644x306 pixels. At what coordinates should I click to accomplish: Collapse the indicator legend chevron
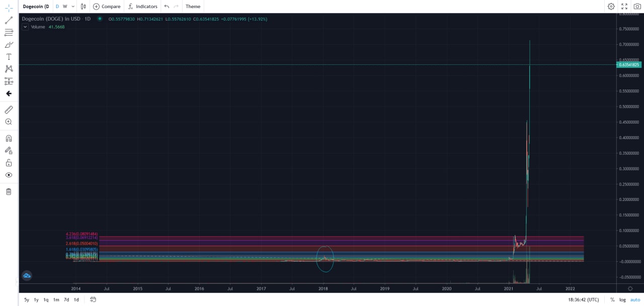point(25,27)
